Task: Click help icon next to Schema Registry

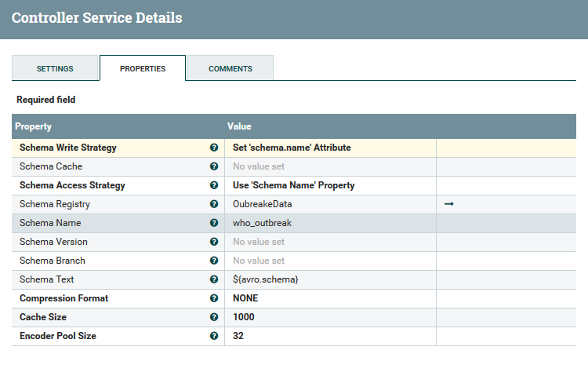Action: pos(214,204)
